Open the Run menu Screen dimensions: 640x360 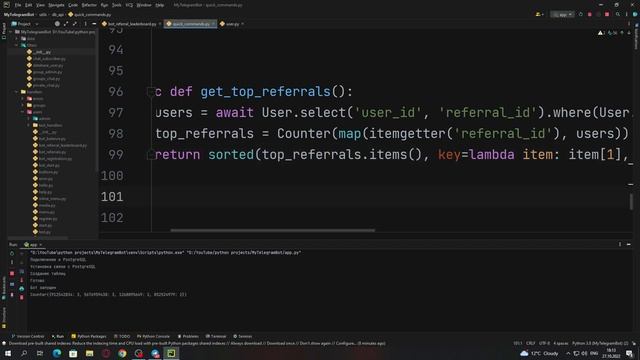coord(104,5)
